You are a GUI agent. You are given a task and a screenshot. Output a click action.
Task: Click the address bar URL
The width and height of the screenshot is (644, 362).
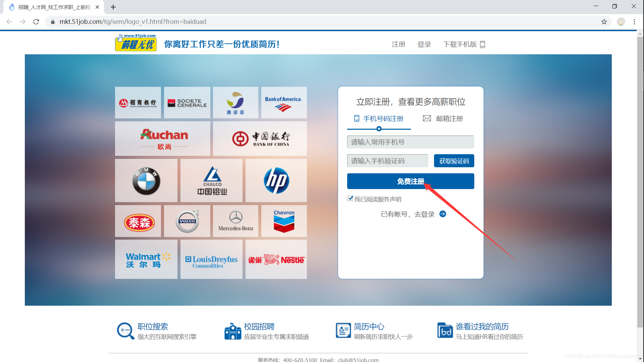(x=133, y=21)
